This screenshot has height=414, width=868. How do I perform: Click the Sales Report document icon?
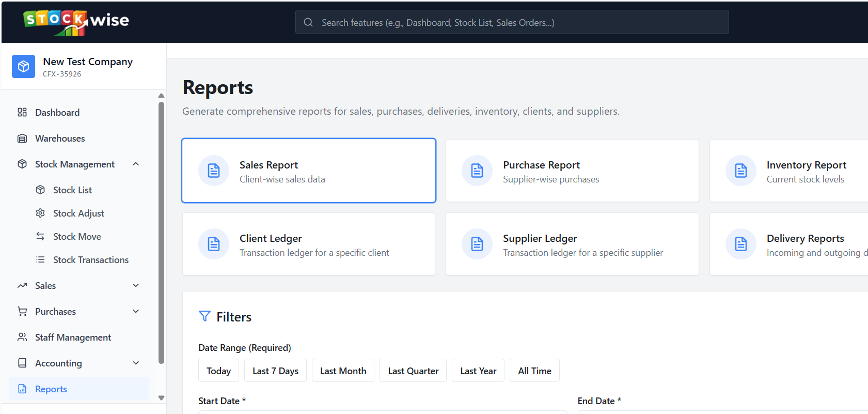[x=214, y=171]
